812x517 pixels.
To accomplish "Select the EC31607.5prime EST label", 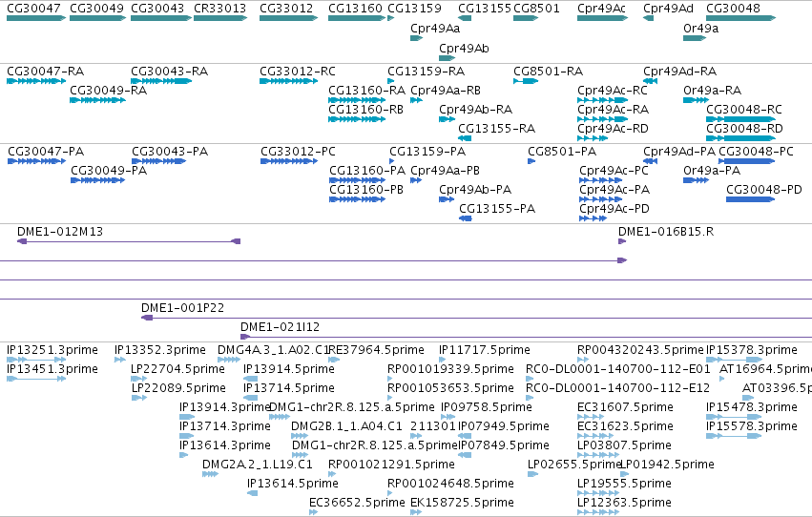I will (x=626, y=407).
